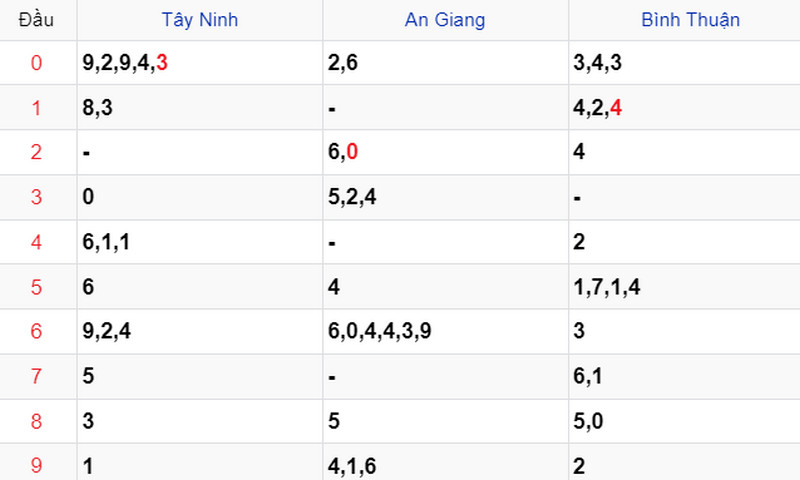The image size is (800, 480).
Task: Open the An Giang column header link
Action: pyautogui.click(x=445, y=20)
